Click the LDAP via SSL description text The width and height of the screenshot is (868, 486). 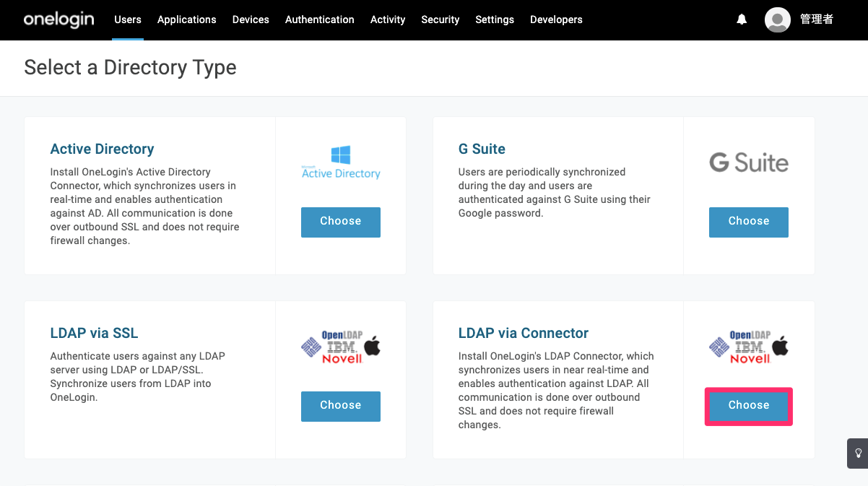point(137,377)
